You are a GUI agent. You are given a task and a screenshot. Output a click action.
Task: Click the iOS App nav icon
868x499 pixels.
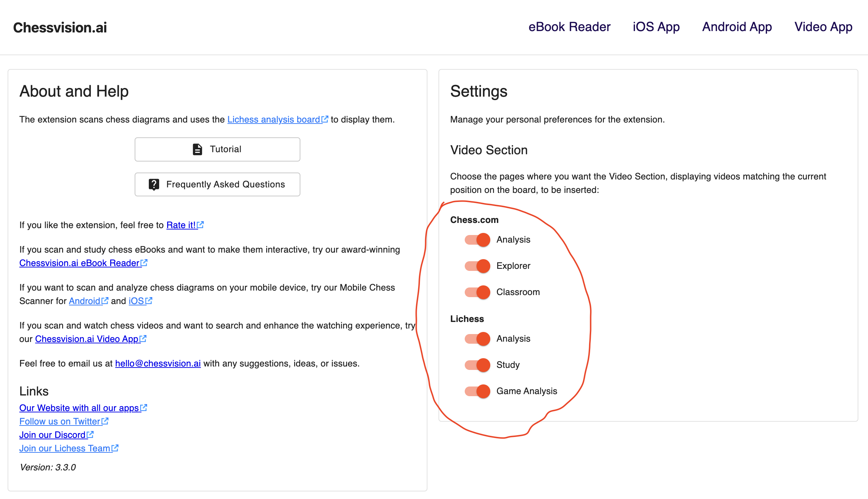point(656,27)
